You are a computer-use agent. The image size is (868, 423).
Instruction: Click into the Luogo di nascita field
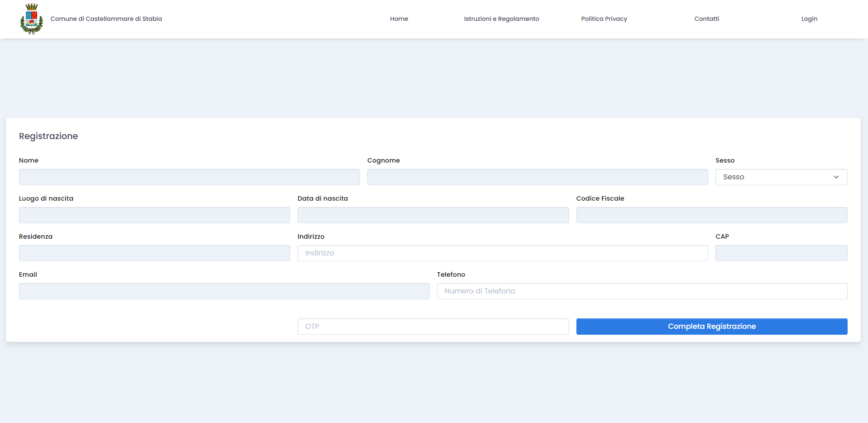(x=154, y=215)
